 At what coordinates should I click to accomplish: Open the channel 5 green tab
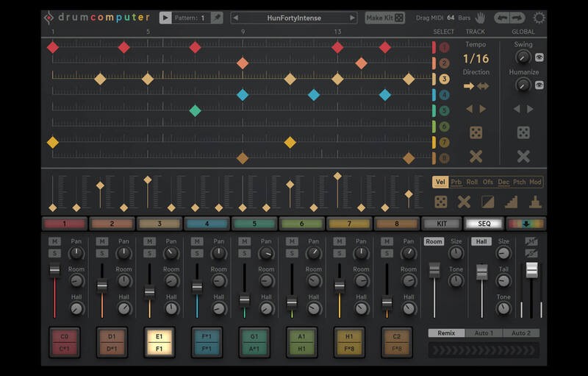(254, 224)
